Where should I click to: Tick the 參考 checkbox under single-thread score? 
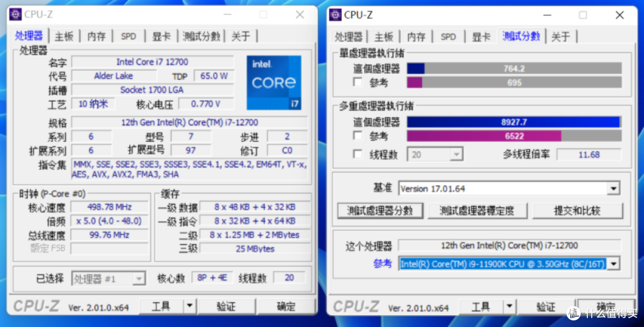(x=358, y=82)
